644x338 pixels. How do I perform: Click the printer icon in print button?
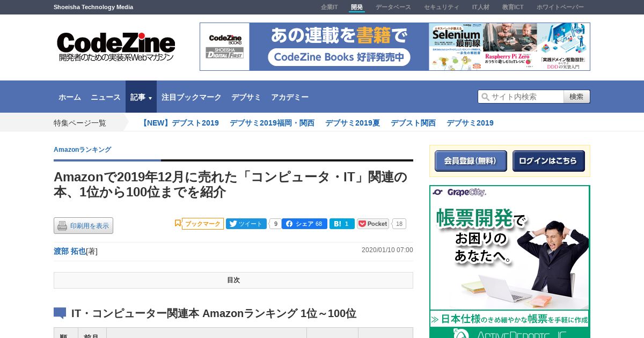[x=62, y=226]
